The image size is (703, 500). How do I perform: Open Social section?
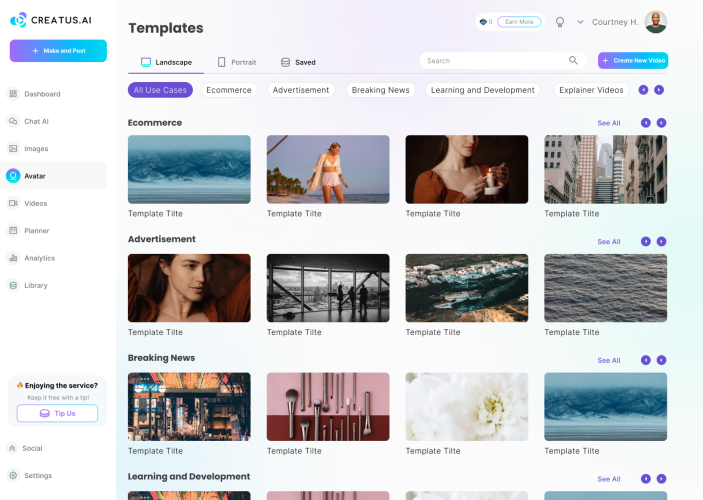coord(25,448)
